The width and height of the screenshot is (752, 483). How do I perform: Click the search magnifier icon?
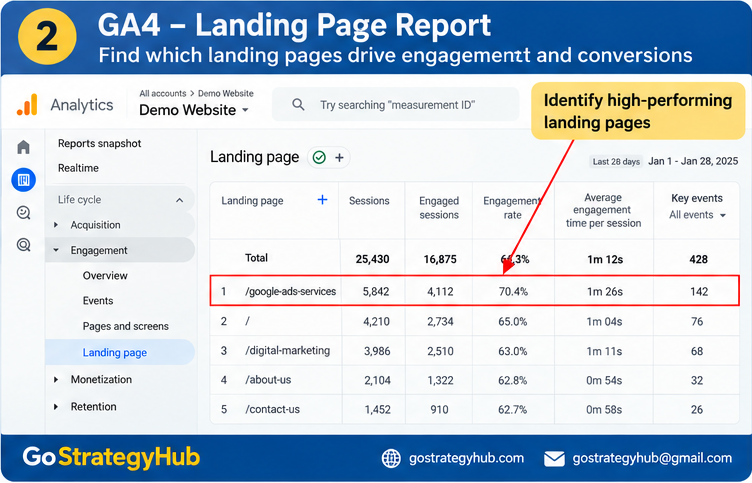click(298, 104)
